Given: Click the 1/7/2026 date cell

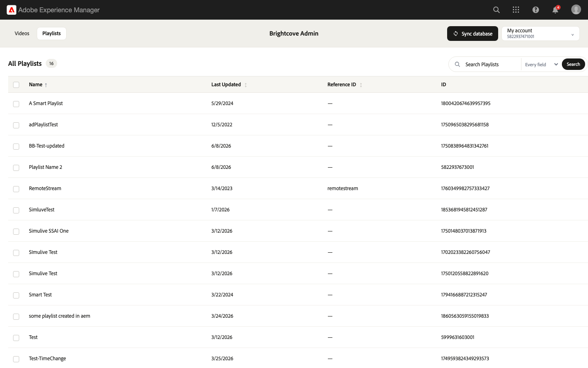Looking at the screenshot, I should point(220,210).
